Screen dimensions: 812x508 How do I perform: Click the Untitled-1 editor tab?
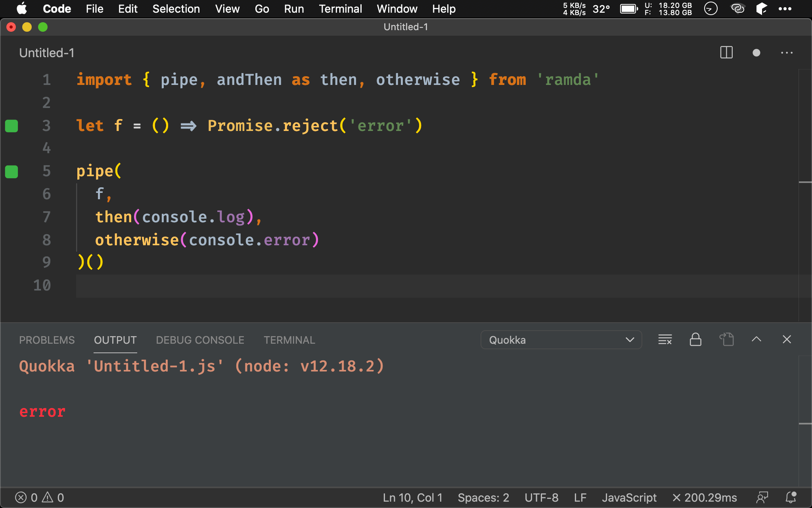point(47,53)
